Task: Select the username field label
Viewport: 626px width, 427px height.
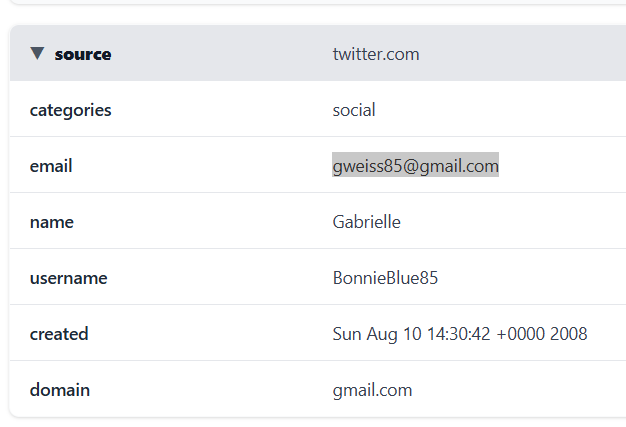Action: click(68, 278)
